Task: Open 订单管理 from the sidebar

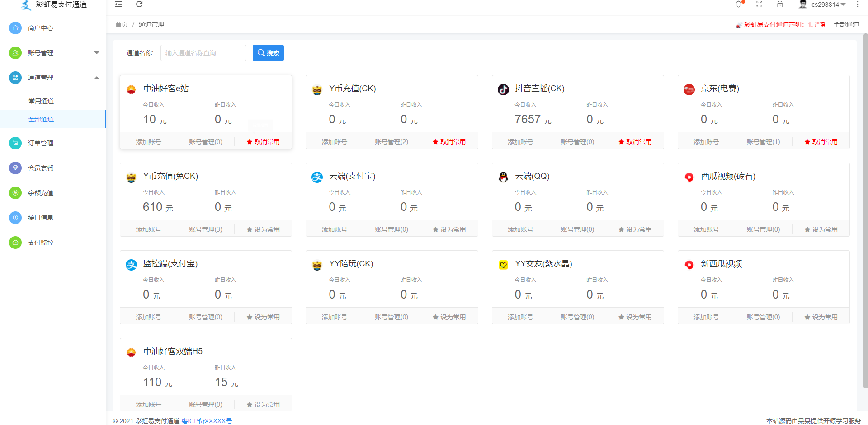Action: 41,143
